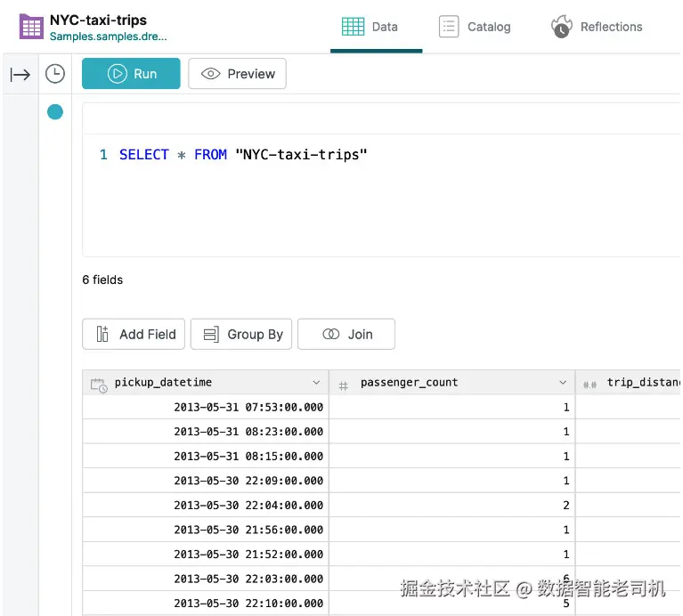Image resolution: width=683 pixels, height=616 pixels.
Task: Click line number 1 in editor gutter
Action: pos(103,155)
